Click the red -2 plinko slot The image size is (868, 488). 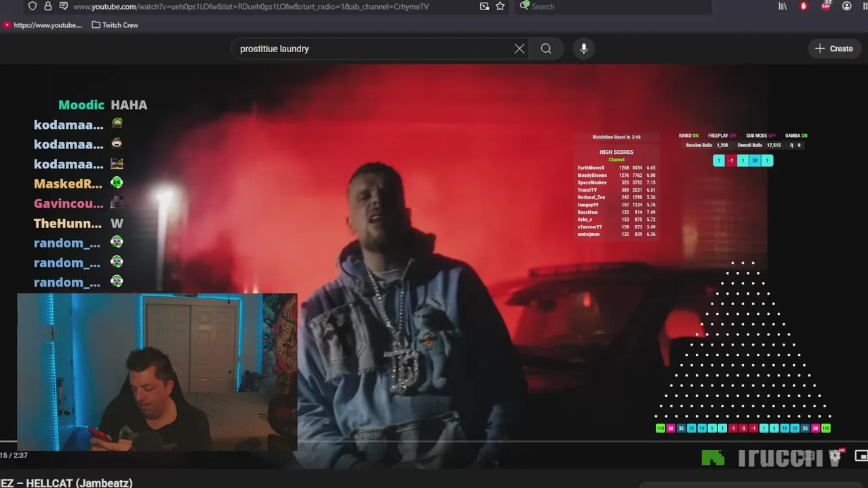pos(743,428)
